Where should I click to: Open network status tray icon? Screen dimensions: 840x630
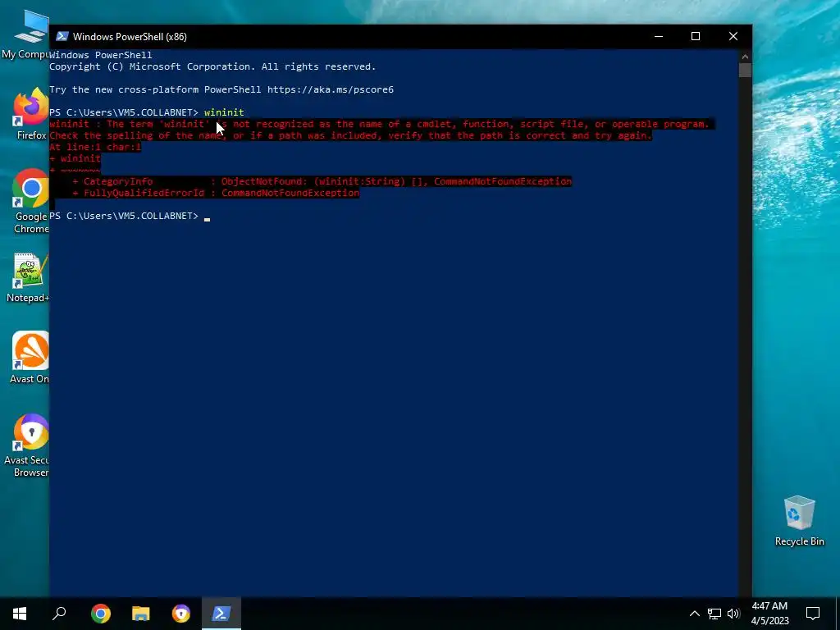pyautogui.click(x=714, y=614)
